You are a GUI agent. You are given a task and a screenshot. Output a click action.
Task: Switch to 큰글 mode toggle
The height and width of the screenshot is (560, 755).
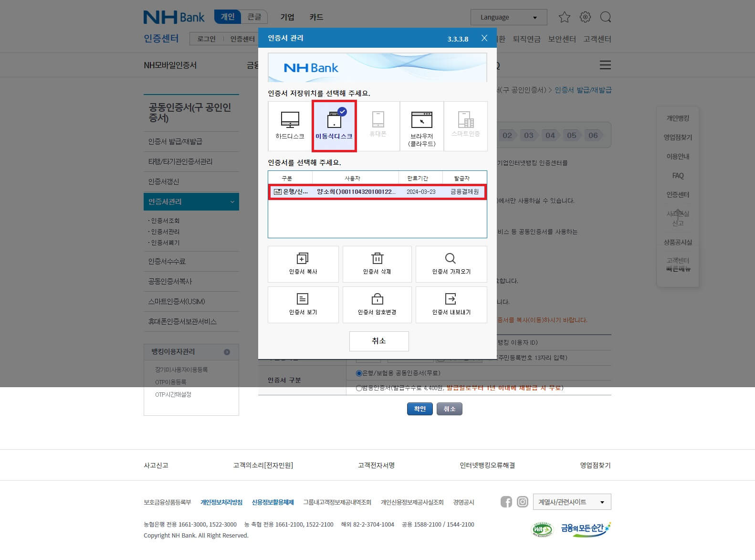[254, 17]
